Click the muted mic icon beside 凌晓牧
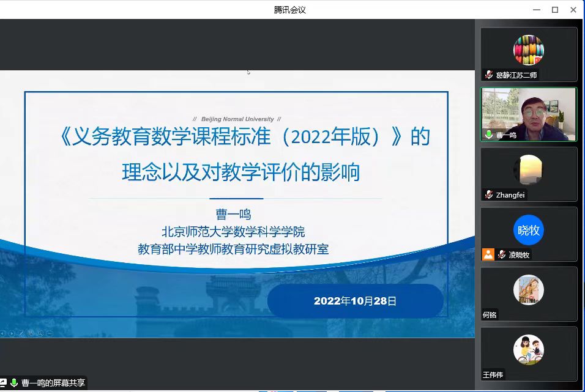Image resolution: width=585 pixels, height=392 pixels. pos(502,254)
